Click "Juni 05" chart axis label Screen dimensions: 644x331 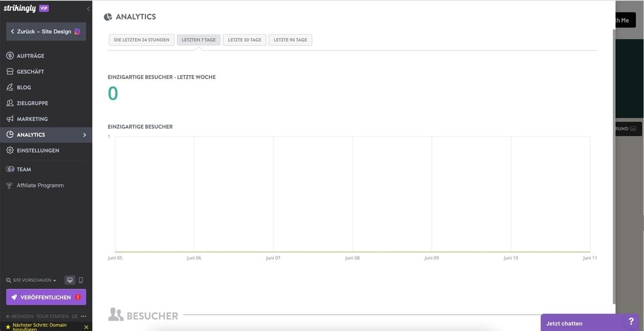click(x=115, y=258)
